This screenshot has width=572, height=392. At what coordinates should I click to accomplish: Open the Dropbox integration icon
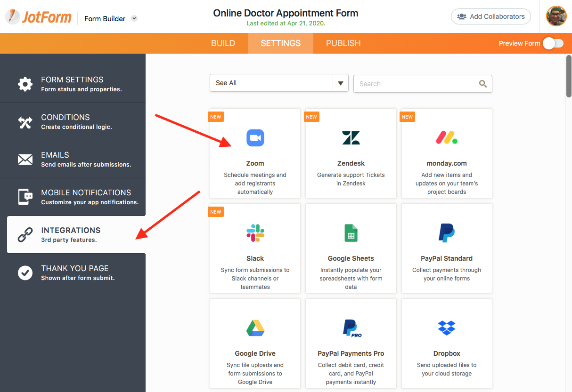point(447,328)
